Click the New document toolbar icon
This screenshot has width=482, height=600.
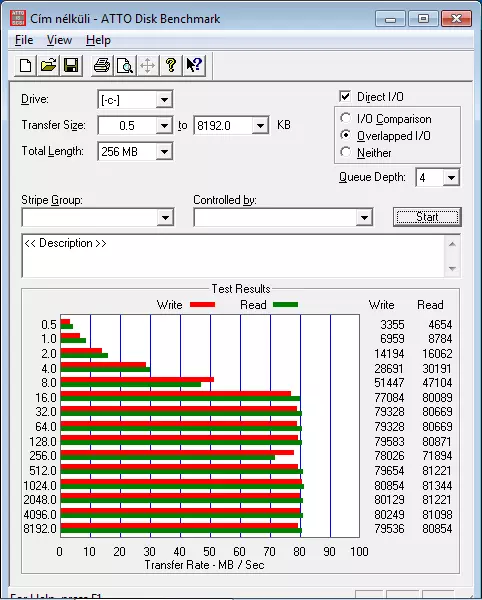pos(26,65)
